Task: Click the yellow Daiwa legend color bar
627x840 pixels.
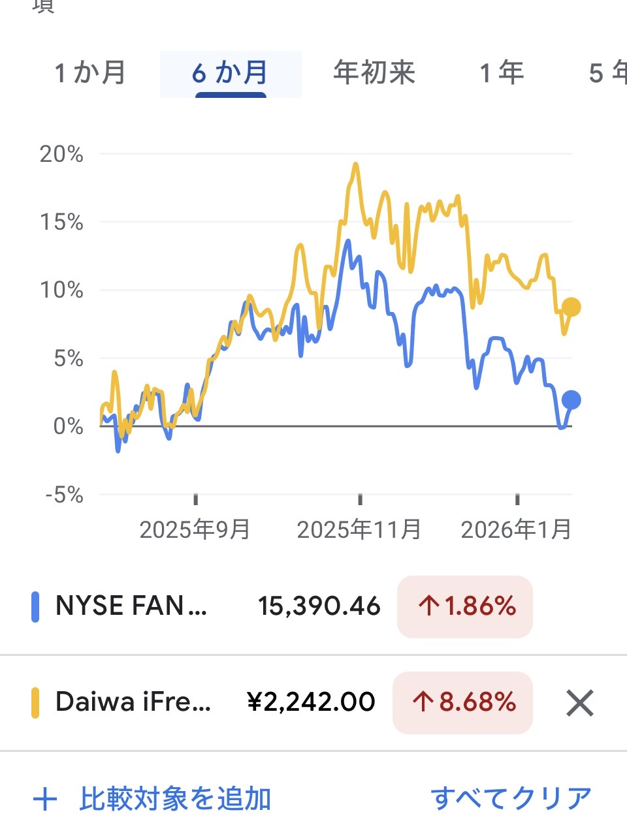Action: coord(35,703)
